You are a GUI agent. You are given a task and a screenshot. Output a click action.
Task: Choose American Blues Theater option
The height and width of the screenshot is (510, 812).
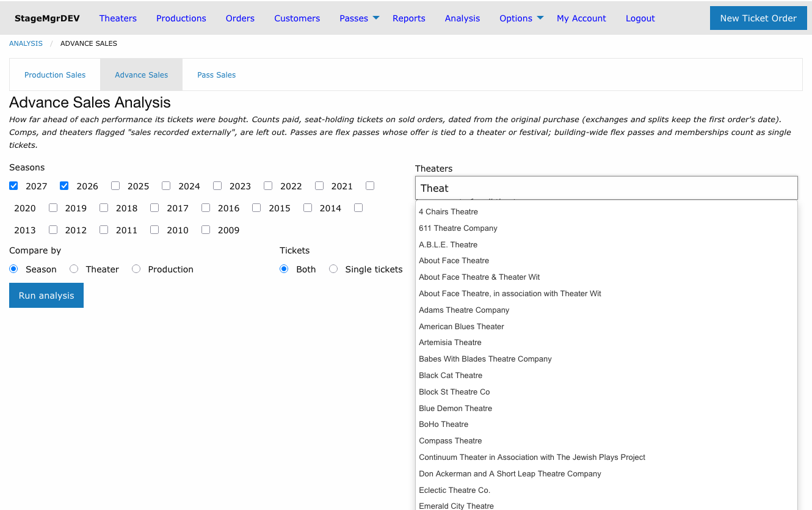point(606,327)
